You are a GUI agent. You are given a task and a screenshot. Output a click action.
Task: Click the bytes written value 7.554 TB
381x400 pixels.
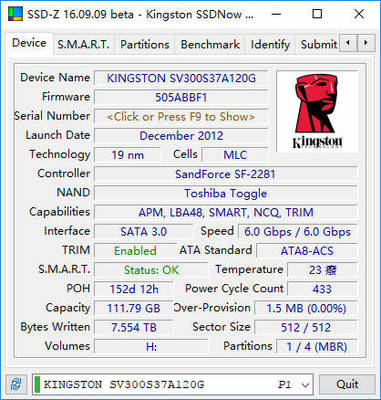click(x=134, y=327)
